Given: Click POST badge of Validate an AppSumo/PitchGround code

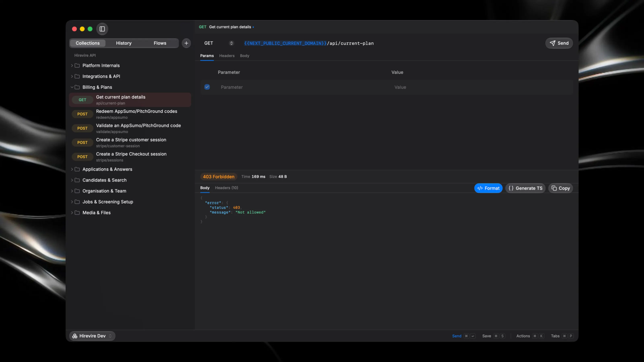Looking at the screenshot, I should click(x=82, y=128).
